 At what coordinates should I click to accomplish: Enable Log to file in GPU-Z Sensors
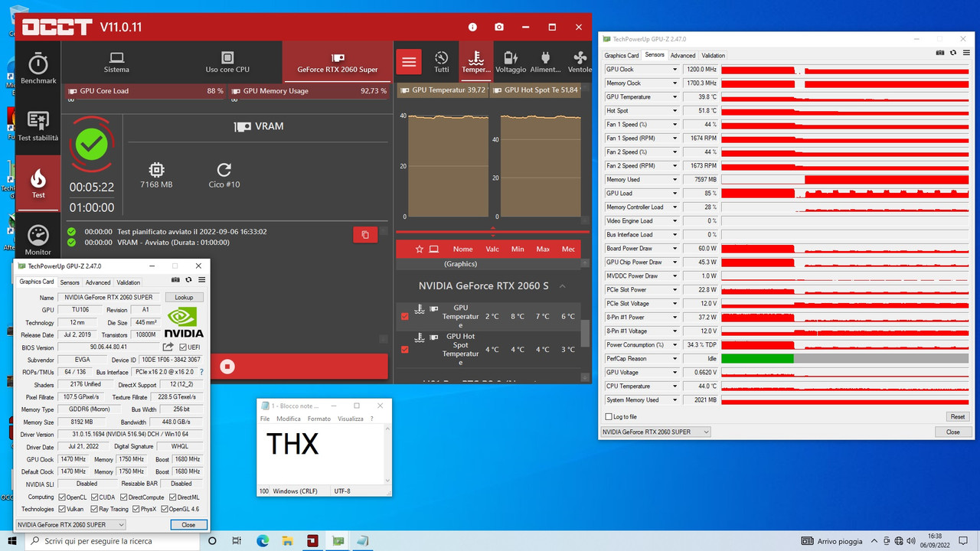point(609,417)
